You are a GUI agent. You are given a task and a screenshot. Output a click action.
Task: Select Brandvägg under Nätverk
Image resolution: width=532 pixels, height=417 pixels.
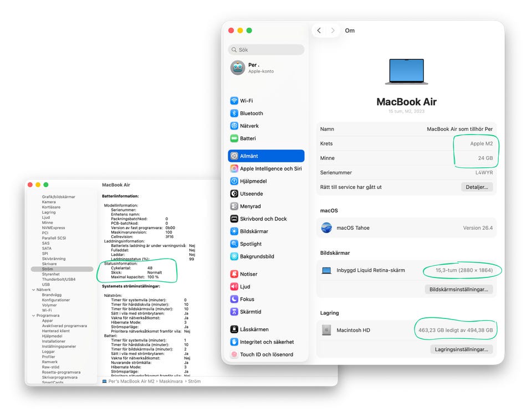[x=52, y=295]
